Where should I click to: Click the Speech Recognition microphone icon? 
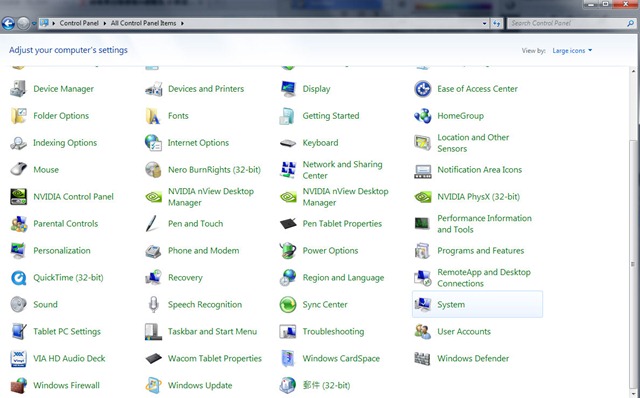(153, 304)
